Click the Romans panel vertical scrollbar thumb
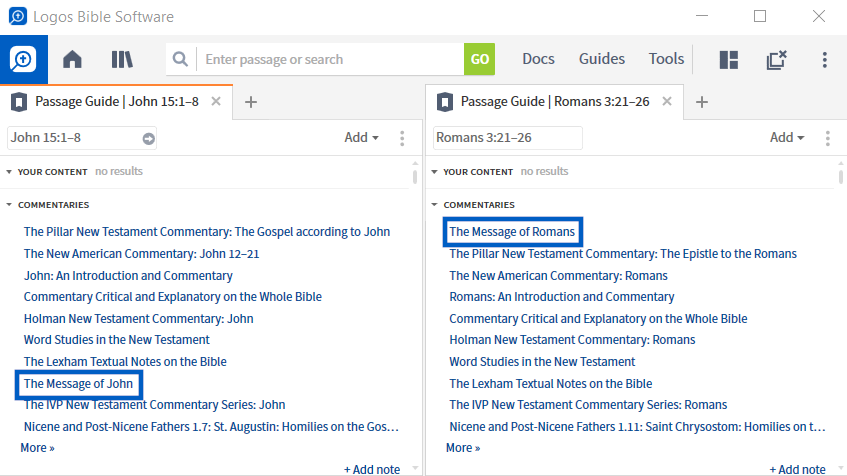The height and width of the screenshot is (476, 847). pyautogui.click(x=841, y=177)
